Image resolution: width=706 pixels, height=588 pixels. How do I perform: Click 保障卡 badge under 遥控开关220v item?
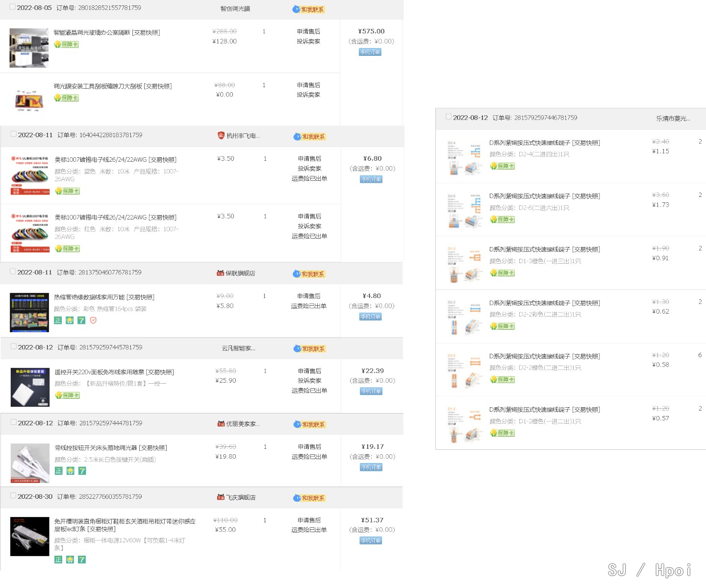(67, 395)
